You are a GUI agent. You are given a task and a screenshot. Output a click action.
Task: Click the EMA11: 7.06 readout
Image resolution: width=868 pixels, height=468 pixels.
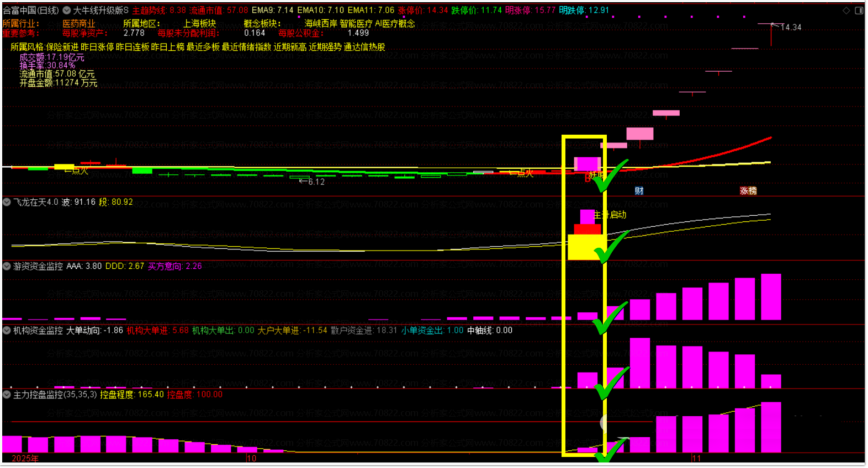[x=371, y=10]
